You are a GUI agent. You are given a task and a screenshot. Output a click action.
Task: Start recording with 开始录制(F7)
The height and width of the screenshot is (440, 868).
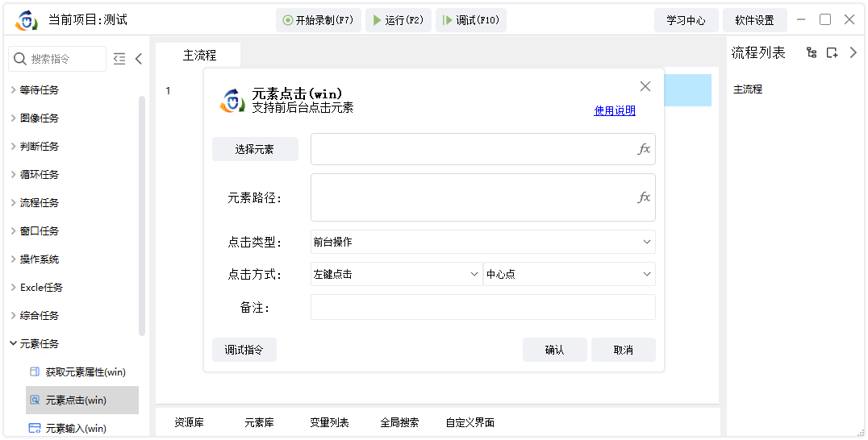(319, 20)
